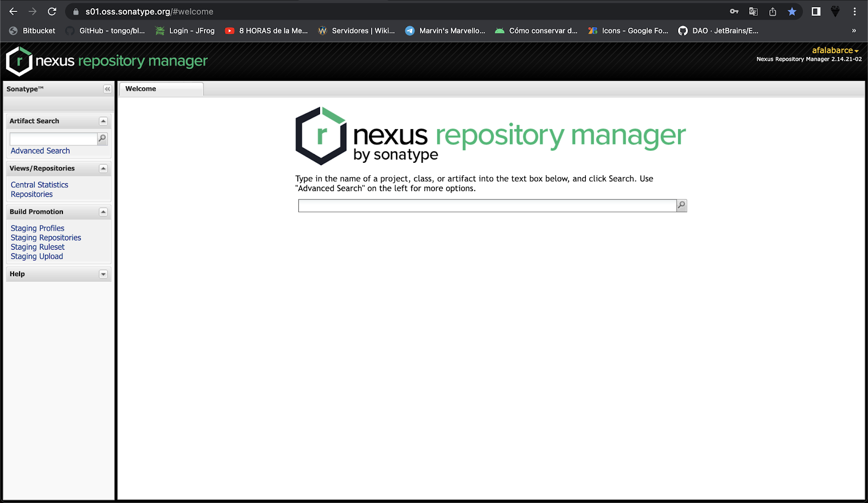Screen dimensions: 868x503
Task: Collapse the Build Promotion panel
Action: [x=103, y=212]
